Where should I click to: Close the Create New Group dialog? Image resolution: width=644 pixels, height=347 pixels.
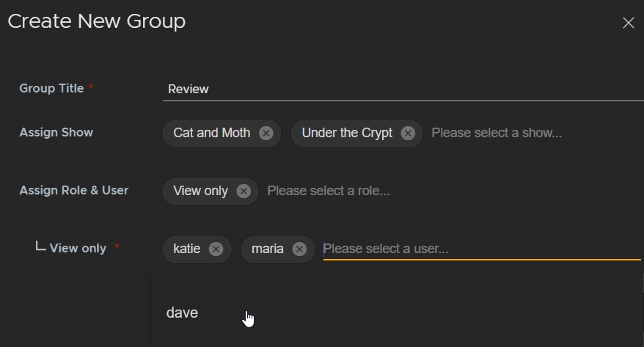point(628,23)
